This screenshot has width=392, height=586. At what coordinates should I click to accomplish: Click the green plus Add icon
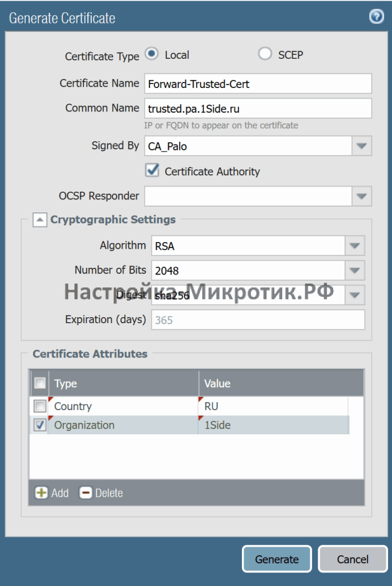[41, 493]
